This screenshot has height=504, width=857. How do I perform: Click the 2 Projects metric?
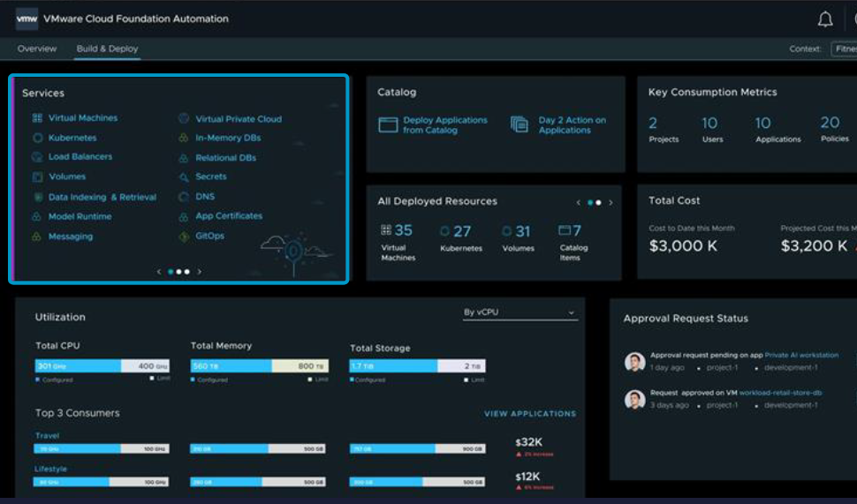point(664,130)
